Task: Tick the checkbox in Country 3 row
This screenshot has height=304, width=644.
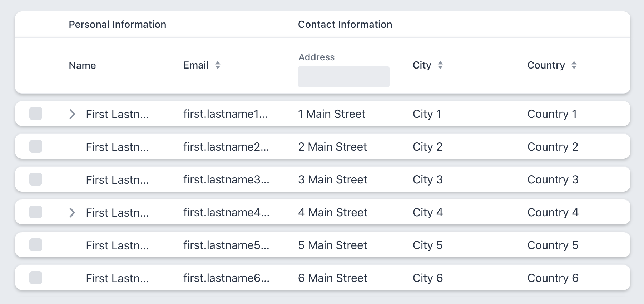Action: [x=36, y=179]
